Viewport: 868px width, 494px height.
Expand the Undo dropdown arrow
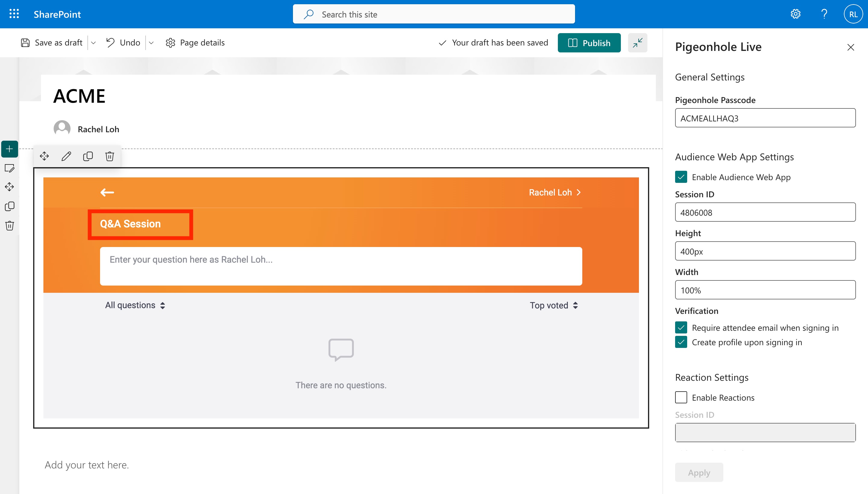tap(151, 43)
